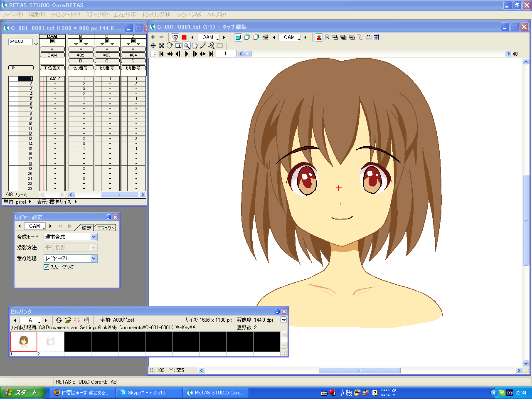Click the open folder icon in cel bank
This screenshot has height=399, width=532.
coord(68,320)
